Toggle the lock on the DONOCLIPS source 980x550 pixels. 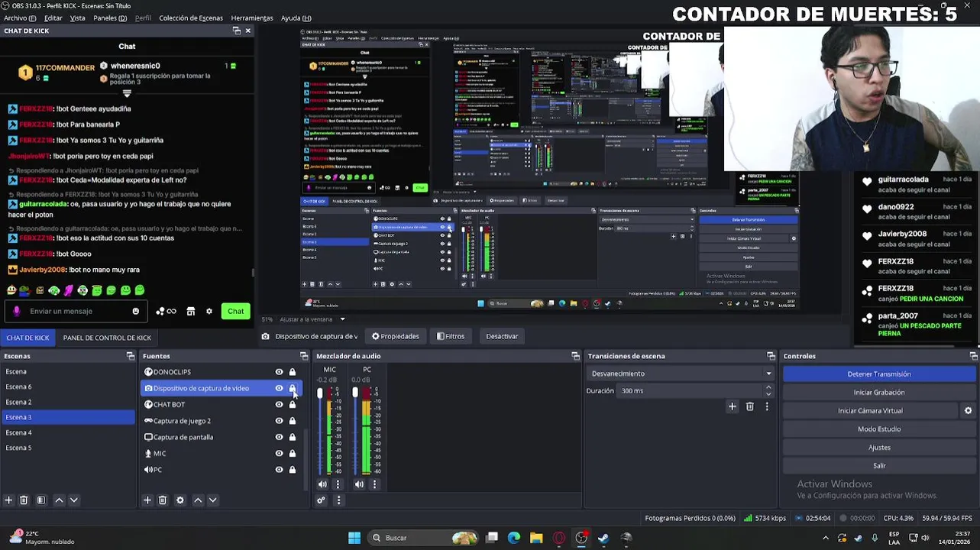tap(292, 372)
